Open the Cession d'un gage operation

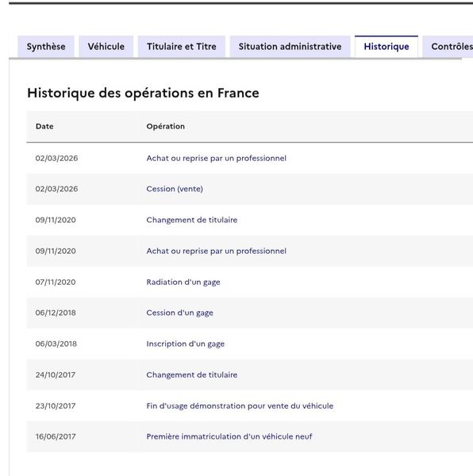pyautogui.click(x=179, y=313)
